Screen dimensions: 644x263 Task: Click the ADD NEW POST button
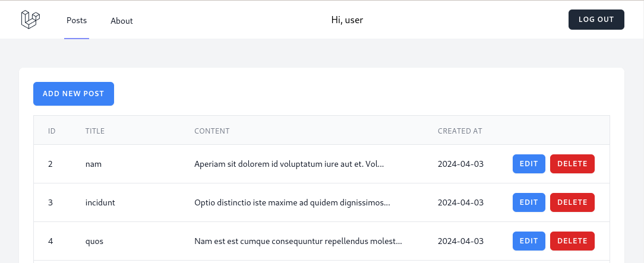pyautogui.click(x=74, y=94)
